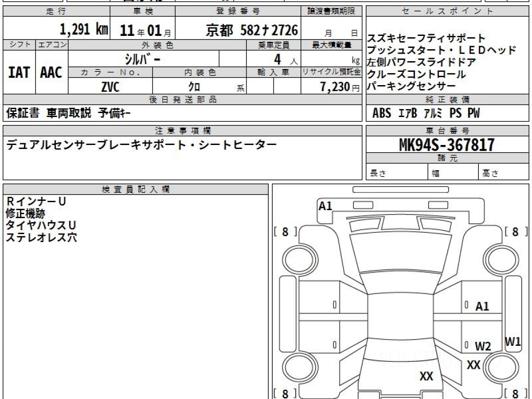Click the ステレオレス穴 inspector note
The image size is (532, 399).
click(x=41, y=237)
